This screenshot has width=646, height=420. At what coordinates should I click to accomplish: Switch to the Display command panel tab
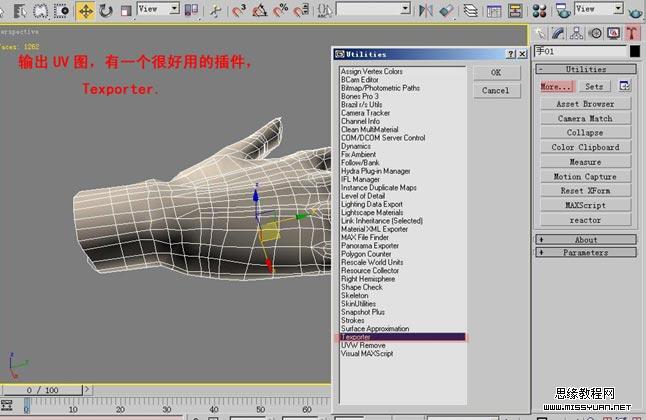613,33
